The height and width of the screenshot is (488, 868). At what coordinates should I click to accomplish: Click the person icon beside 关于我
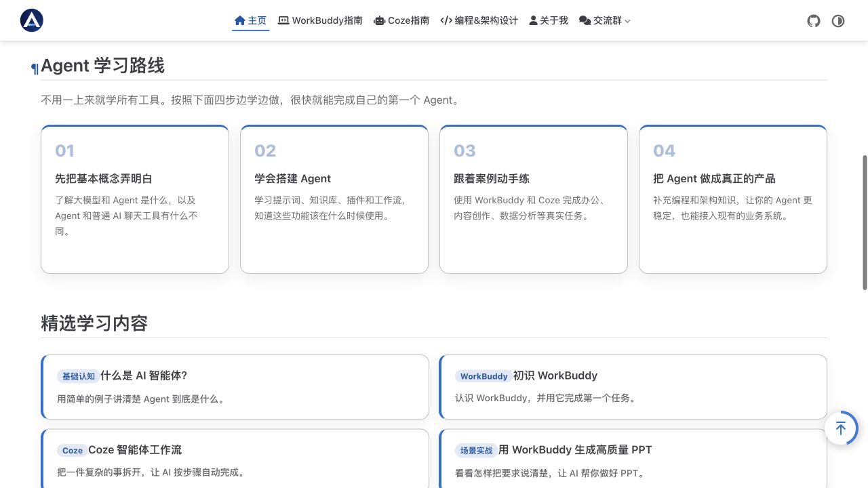(533, 21)
